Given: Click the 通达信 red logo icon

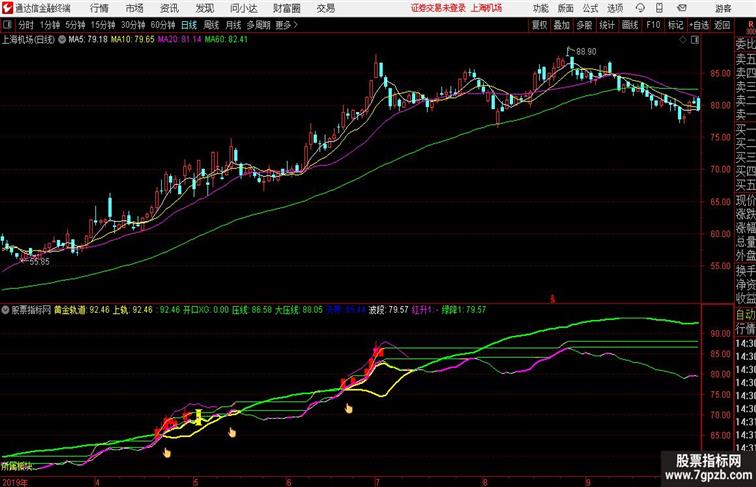Looking at the screenshot, I should coord(8,8).
